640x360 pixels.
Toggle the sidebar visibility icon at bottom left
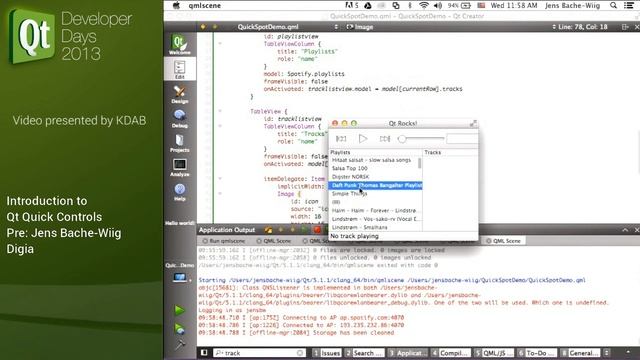pyautogui.click(x=204, y=353)
